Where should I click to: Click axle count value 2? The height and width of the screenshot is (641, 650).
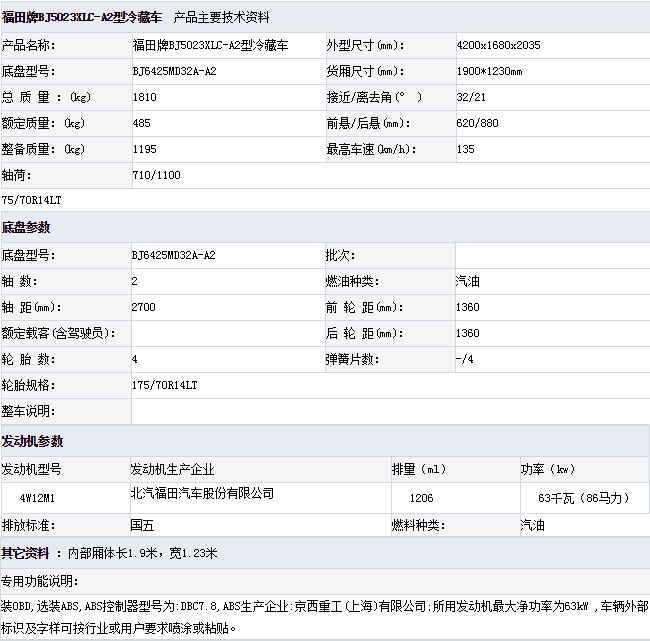pos(134,282)
